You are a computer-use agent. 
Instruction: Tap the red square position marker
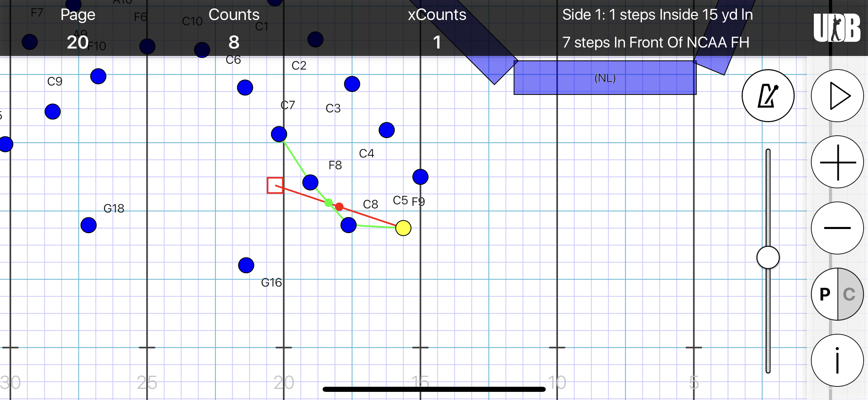coord(275,186)
